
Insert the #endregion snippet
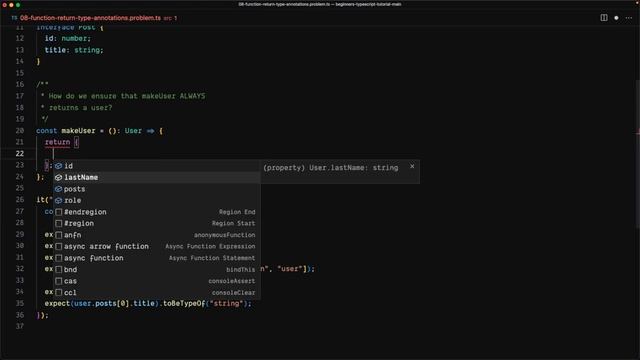157,212
